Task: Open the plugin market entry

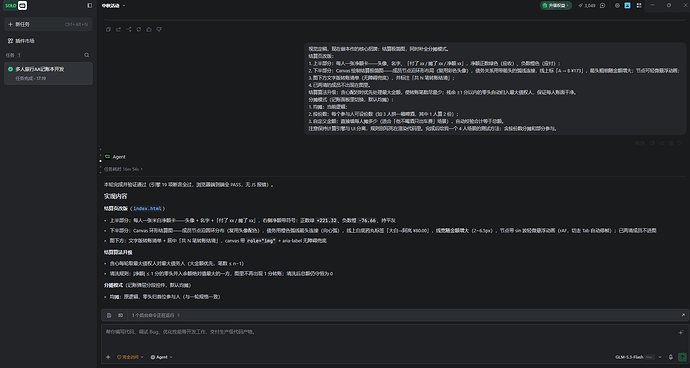Action: pyautogui.click(x=21, y=41)
